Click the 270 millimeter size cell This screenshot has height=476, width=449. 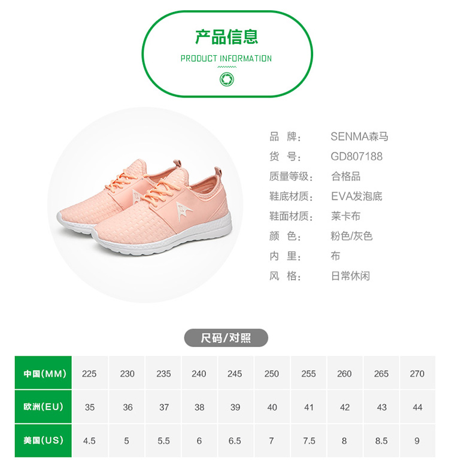[x=417, y=373]
